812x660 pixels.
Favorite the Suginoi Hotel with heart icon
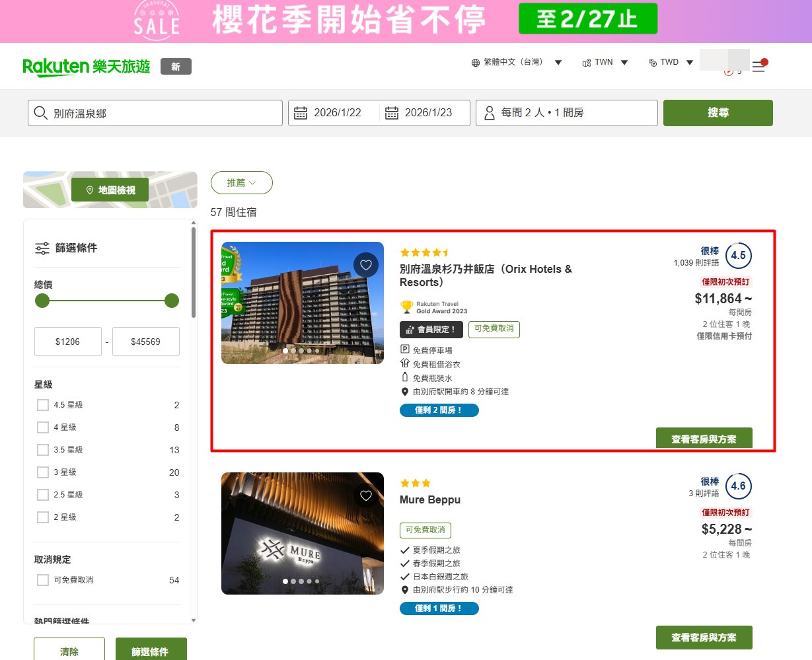pyautogui.click(x=366, y=265)
